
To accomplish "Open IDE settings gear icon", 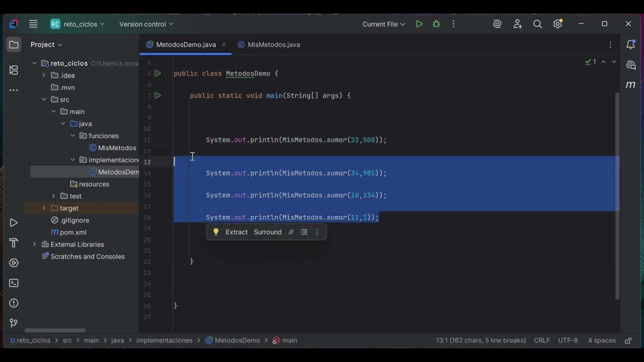I will (x=557, y=24).
